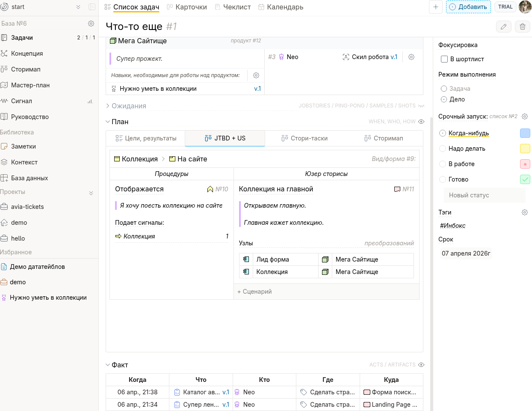Click the yellow Надо делать color swatch
Image resolution: width=532 pixels, height=411 pixels.
(x=525, y=149)
